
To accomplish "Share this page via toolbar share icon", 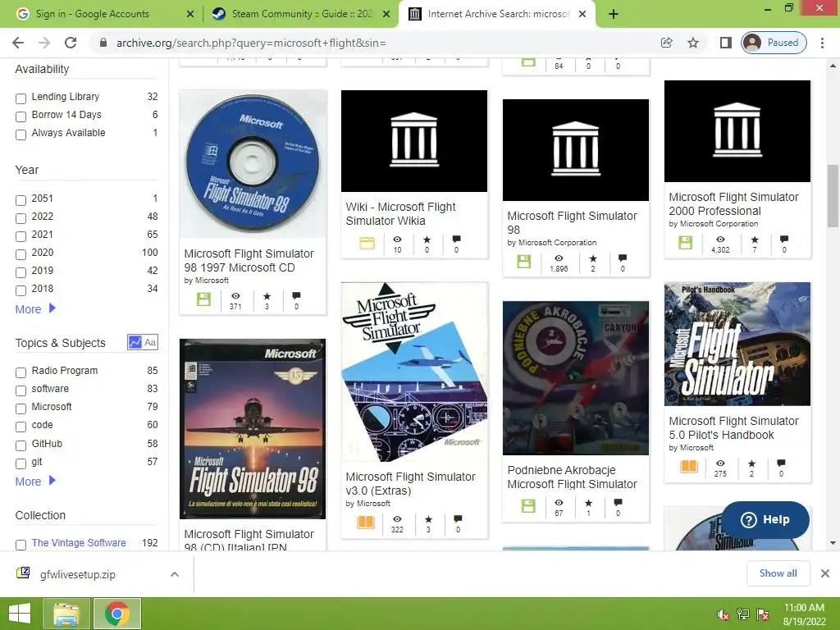I will [x=666, y=43].
